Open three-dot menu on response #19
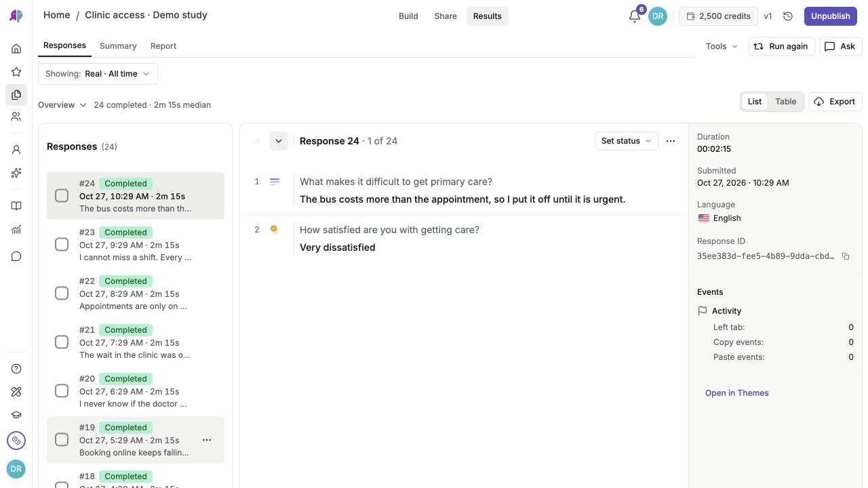Screen dimensions: 868x488 tap(207, 440)
